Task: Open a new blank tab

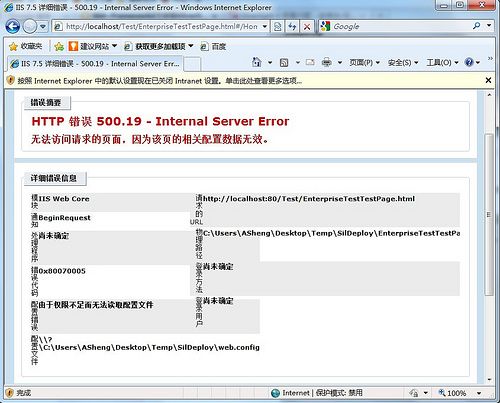Action: (x=192, y=64)
